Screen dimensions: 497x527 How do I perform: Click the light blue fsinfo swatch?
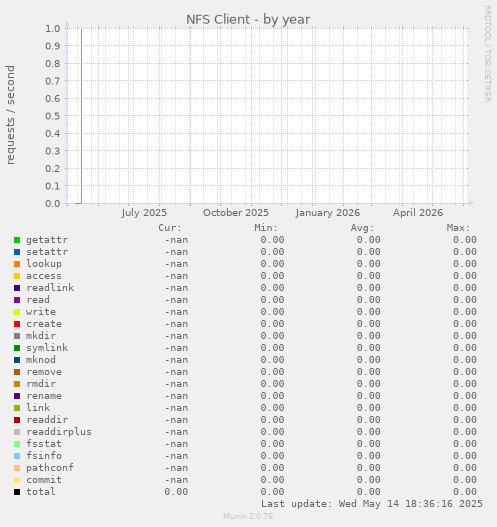(x=17, y=456)
